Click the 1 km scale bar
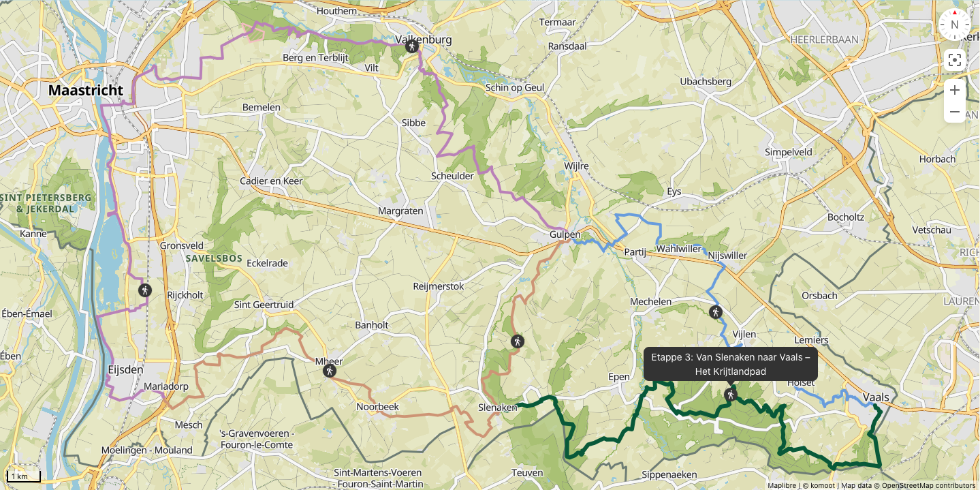 coord(24,476)
